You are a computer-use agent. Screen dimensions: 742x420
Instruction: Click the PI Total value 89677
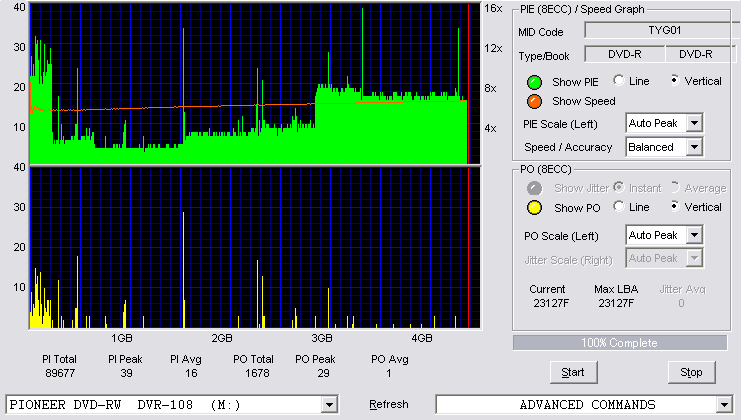click(x=60, y=374)
